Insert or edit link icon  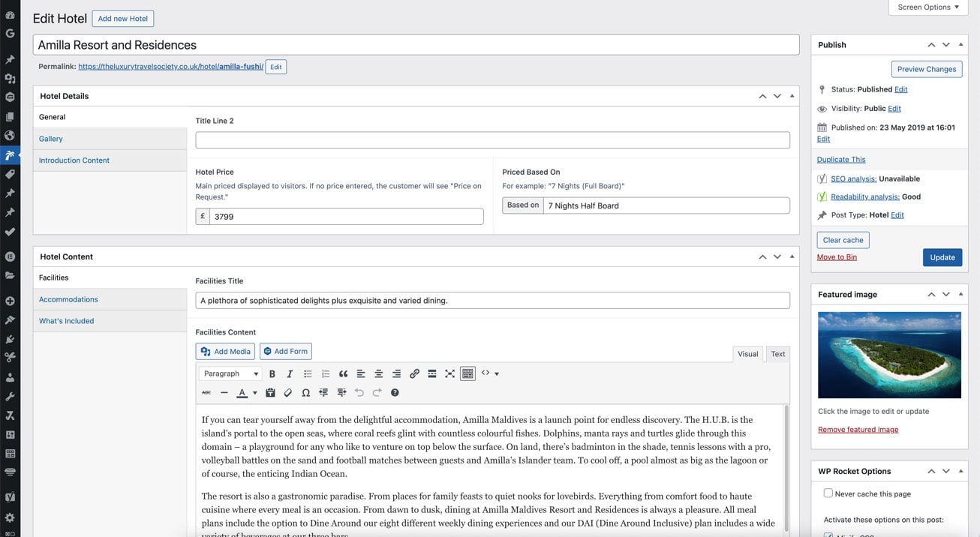(414, 373)
